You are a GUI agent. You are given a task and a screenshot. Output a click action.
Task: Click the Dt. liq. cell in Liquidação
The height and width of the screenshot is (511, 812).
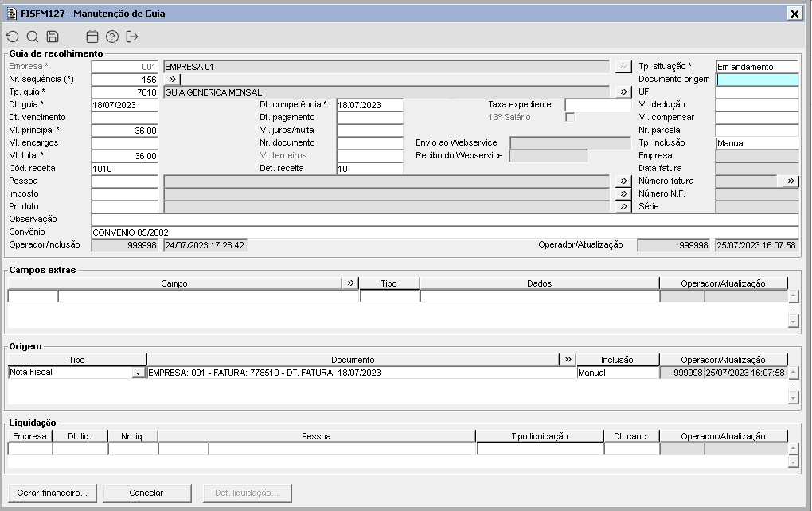pos(80,449)
